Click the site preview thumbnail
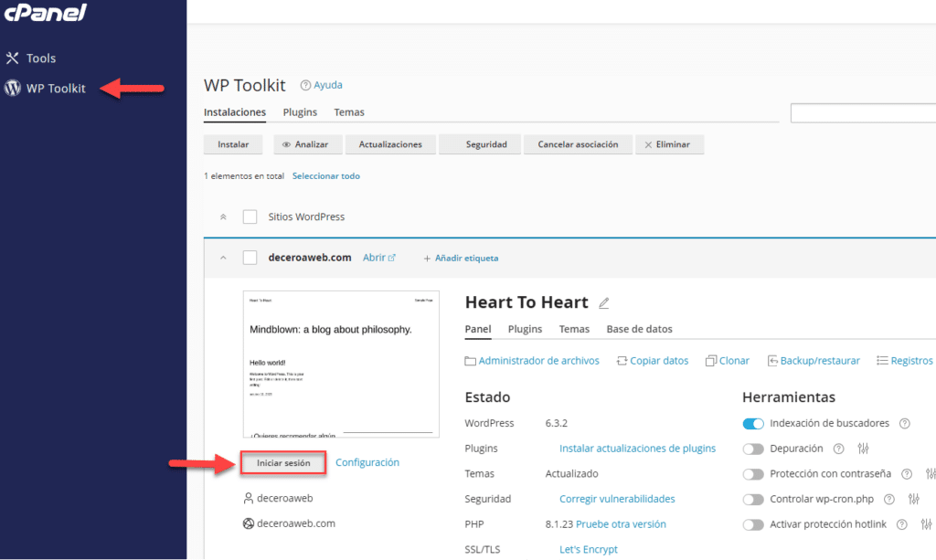Image resolution: width=936 pixels, height=560 pixels. [x=342, y=365]
